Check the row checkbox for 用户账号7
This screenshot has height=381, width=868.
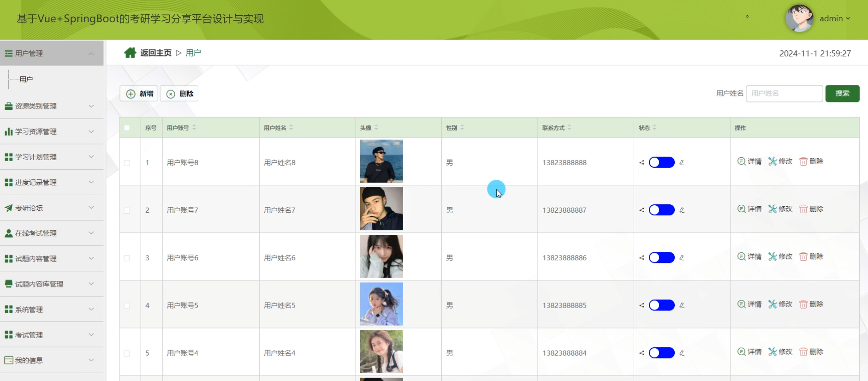(127, 210)
